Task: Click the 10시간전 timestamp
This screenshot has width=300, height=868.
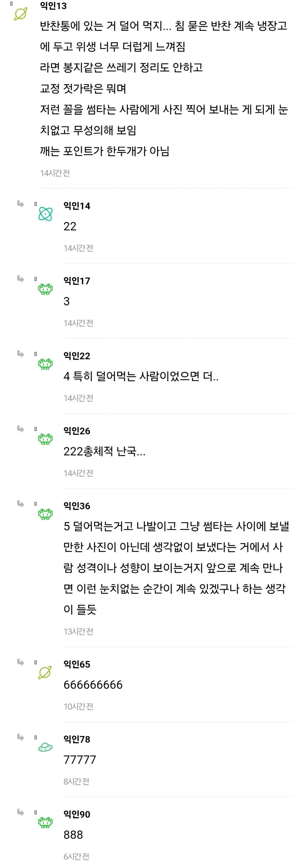Action: tap(78, 707)
